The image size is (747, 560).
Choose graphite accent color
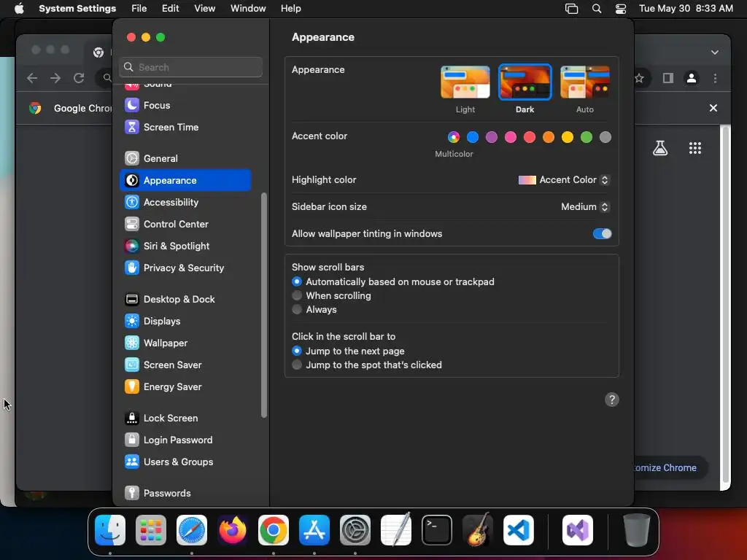[605, 138]
